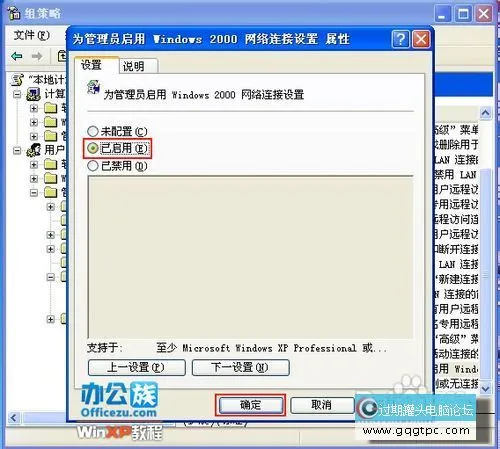Click the 取消 button
The width and height of the screenshot is (500, 449).
point(321,405)
